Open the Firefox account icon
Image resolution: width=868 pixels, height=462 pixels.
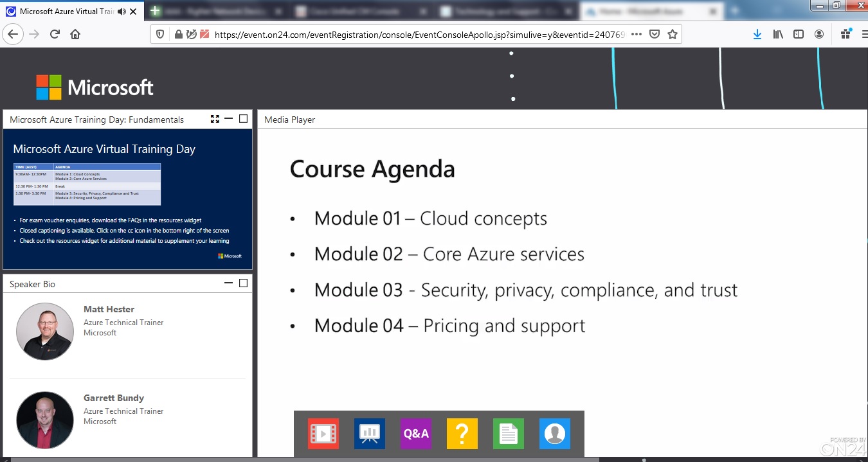pos(819,33)
